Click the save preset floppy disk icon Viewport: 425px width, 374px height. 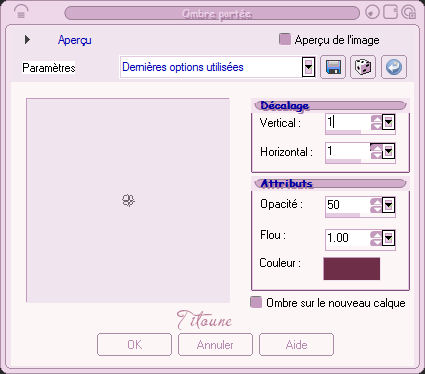click(333, 67)
